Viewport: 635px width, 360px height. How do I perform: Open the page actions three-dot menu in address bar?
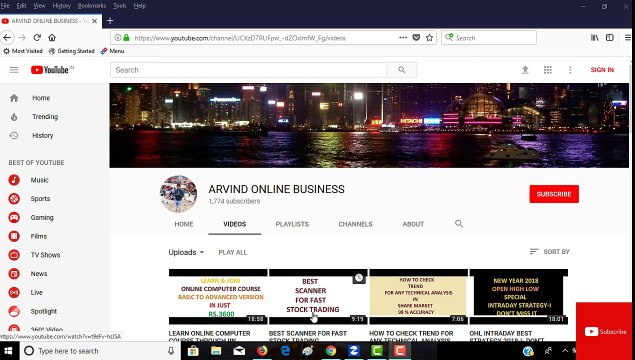(x=403, y=38)
